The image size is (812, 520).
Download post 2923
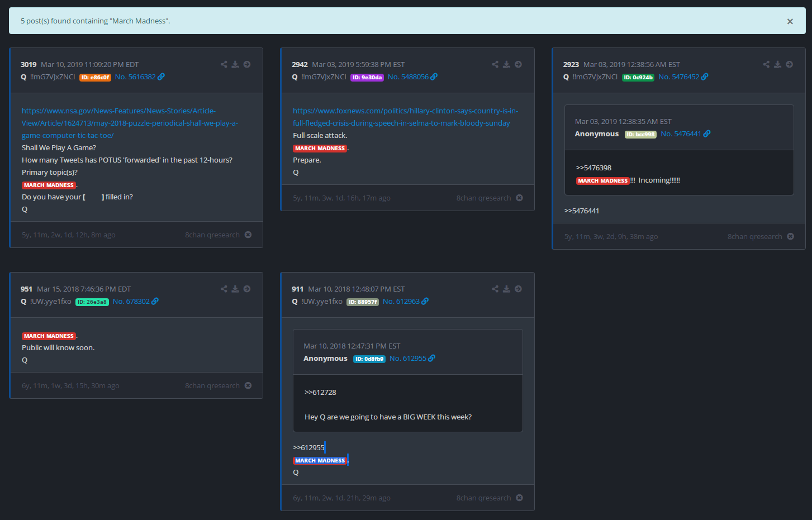pos(777,64)
